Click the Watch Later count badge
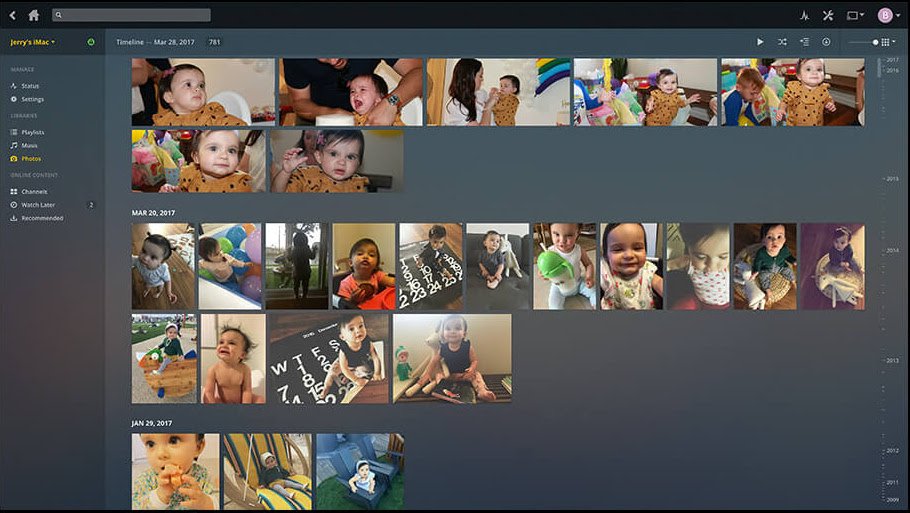Viewport: 910px width, 513px height. tap(91, 205)
